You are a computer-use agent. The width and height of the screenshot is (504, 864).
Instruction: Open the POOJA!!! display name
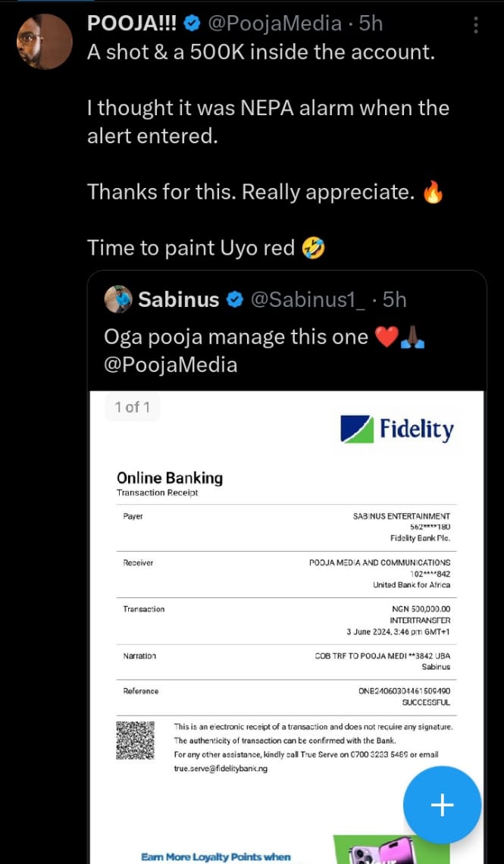[x=133, y=24]
